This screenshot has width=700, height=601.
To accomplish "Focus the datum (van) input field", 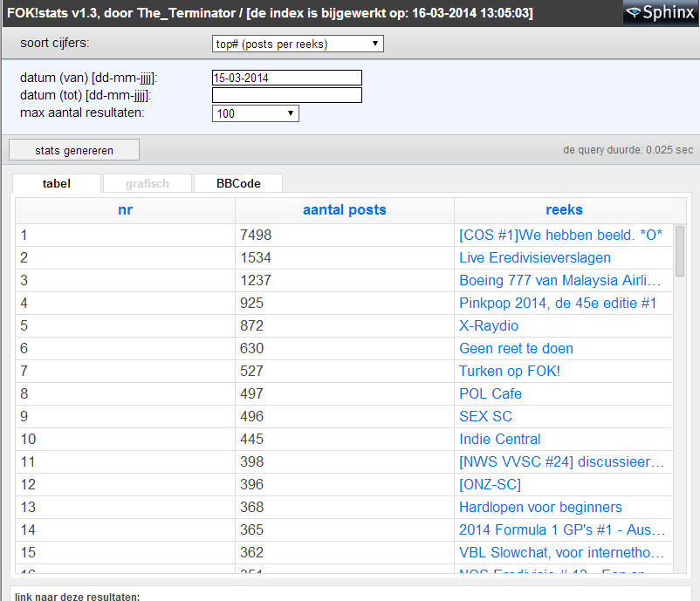I will [x=287, y=78].
